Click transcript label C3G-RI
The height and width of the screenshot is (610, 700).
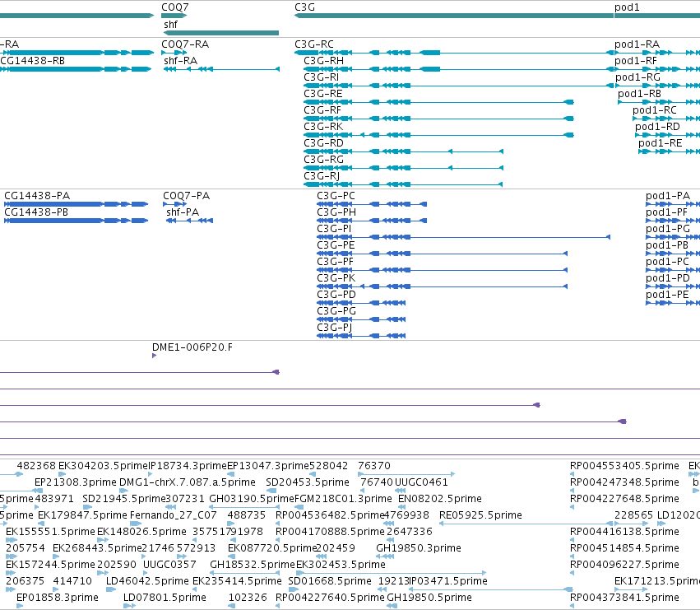(x=322, y=77)
